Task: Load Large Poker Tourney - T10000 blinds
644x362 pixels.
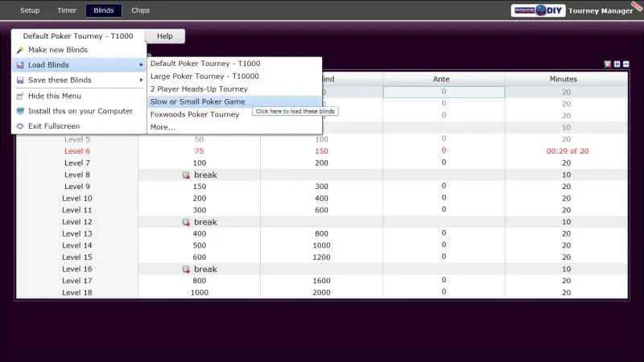Action: tap(234, 76)
